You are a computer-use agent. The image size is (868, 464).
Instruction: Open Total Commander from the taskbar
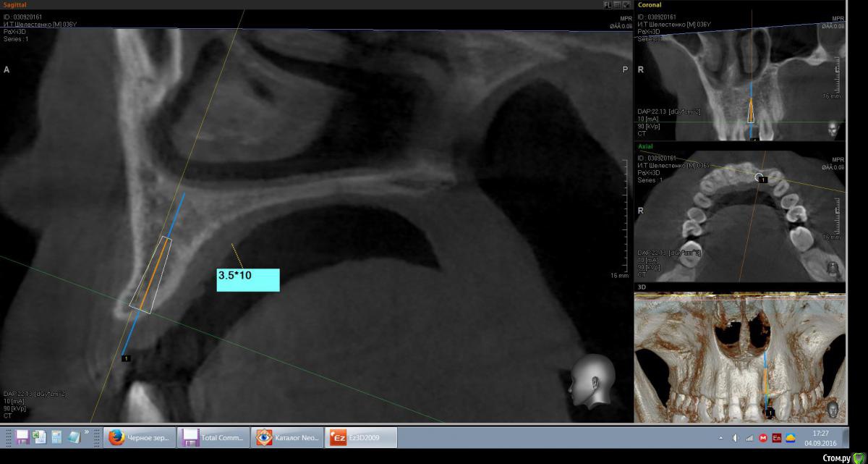coord(213,437)
